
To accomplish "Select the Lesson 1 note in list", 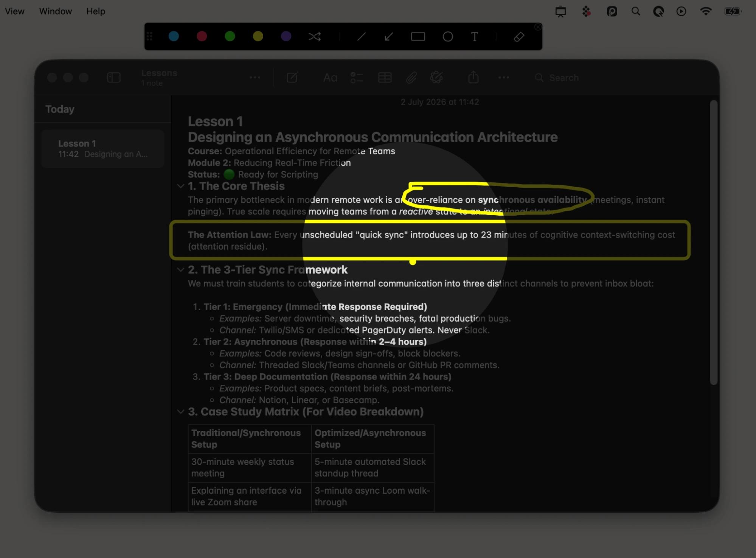I will tap(103, 149).
